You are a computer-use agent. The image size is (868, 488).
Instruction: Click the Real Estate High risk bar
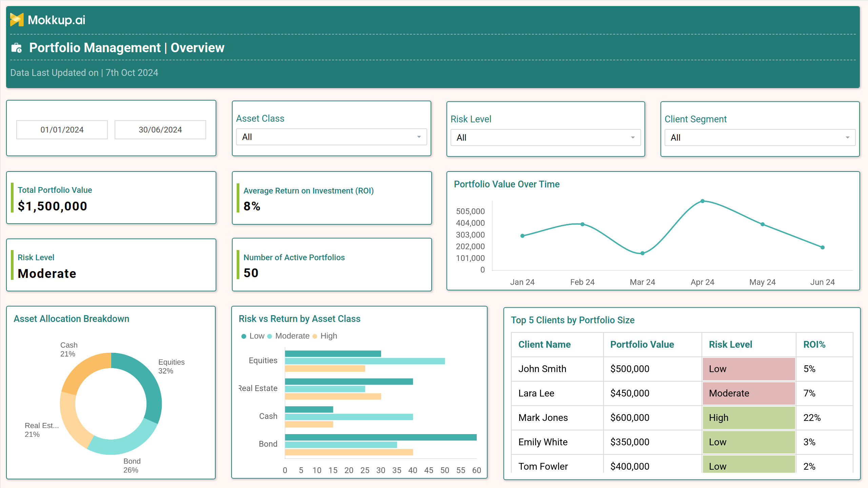[x=333, y=396]
